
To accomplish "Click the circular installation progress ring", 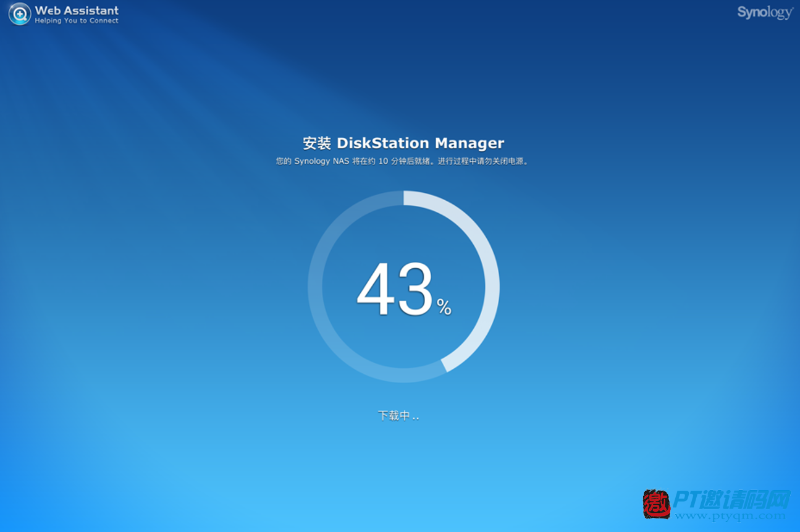I will (x=403, y=287).
